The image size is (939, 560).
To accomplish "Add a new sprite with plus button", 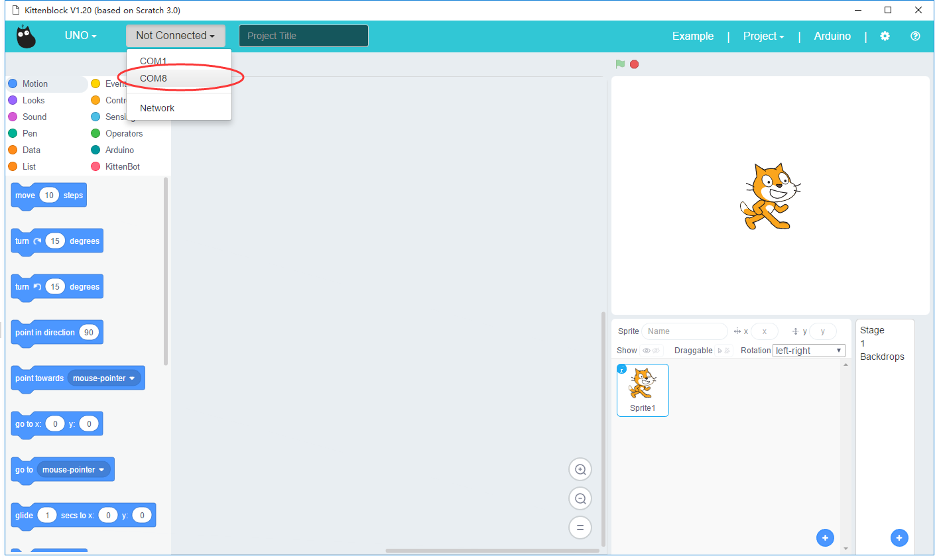I will coord(825,538).
